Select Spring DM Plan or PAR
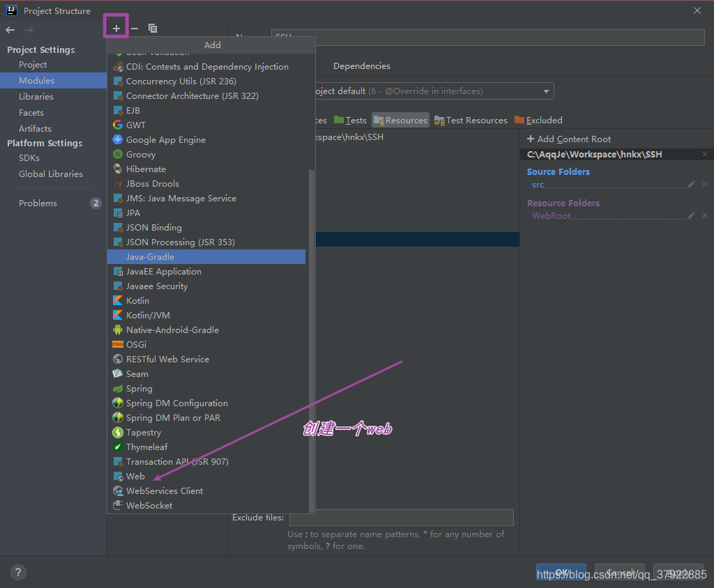 [x=206, y=418]
